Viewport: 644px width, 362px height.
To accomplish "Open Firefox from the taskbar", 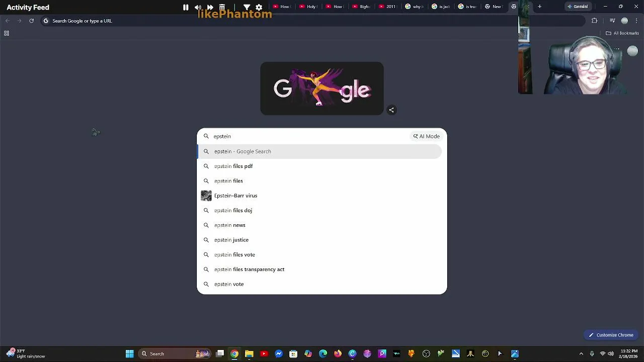I will pyautogui.click(x=338, y=354).
